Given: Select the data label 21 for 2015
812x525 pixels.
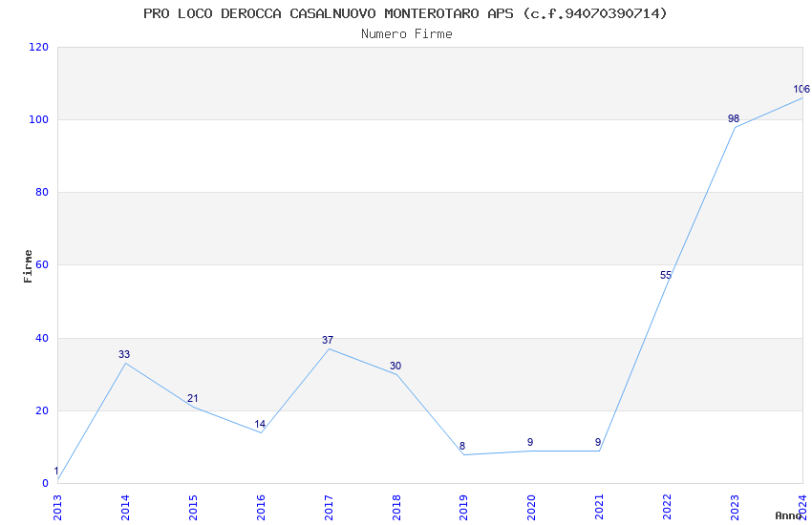Looking at the screenshot, I should (x=192, y=398).
